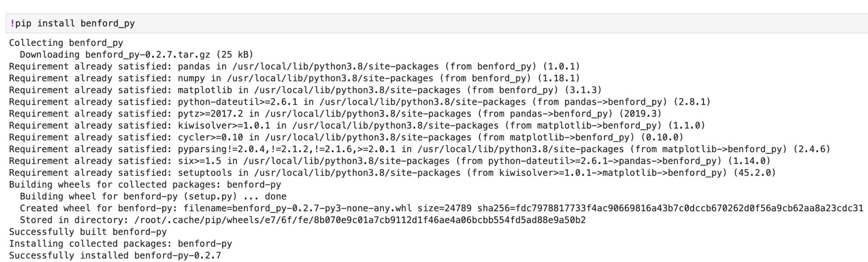The image size is (868, 262).
Task: Click the Successfully installed benford-py-0.2.7 line
Action: tap(115, 256)
